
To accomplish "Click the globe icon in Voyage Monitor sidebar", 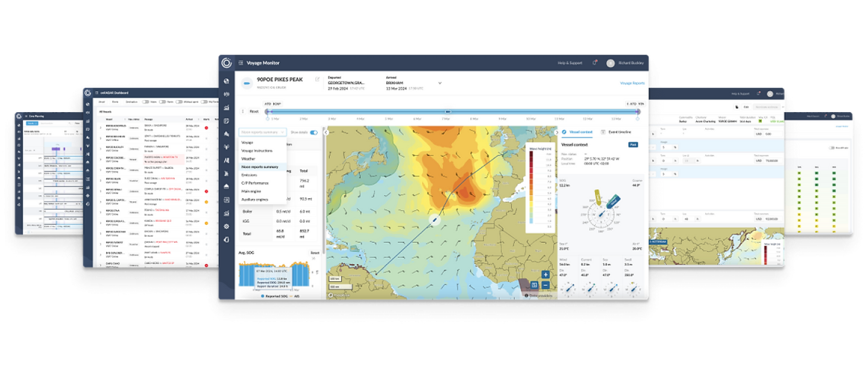I will [227, 81].
